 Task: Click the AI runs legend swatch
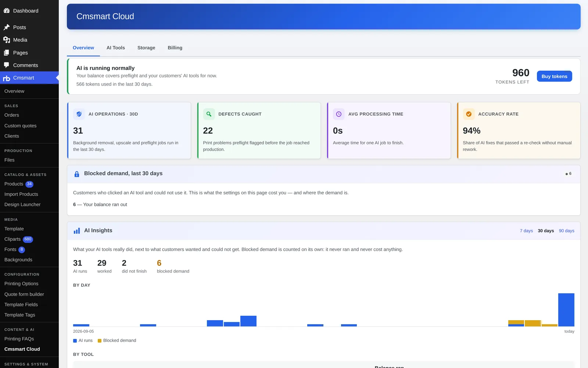[x=75, y=341]
